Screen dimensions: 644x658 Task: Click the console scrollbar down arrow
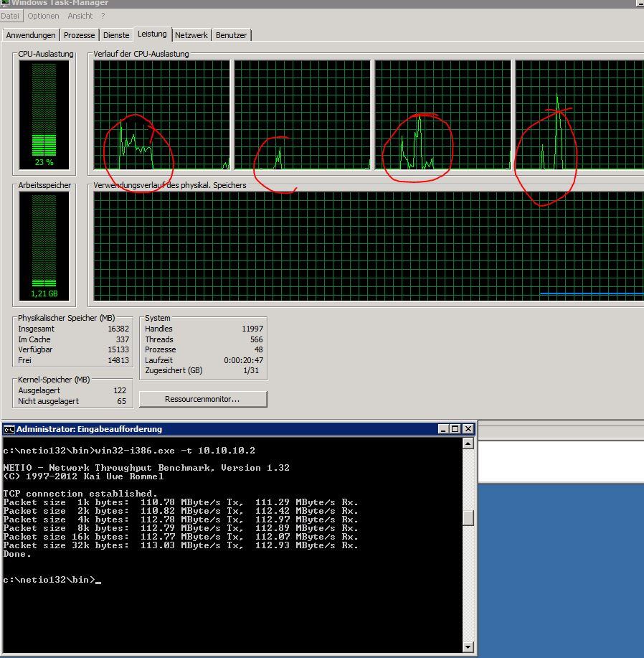[x=468, y=647]
